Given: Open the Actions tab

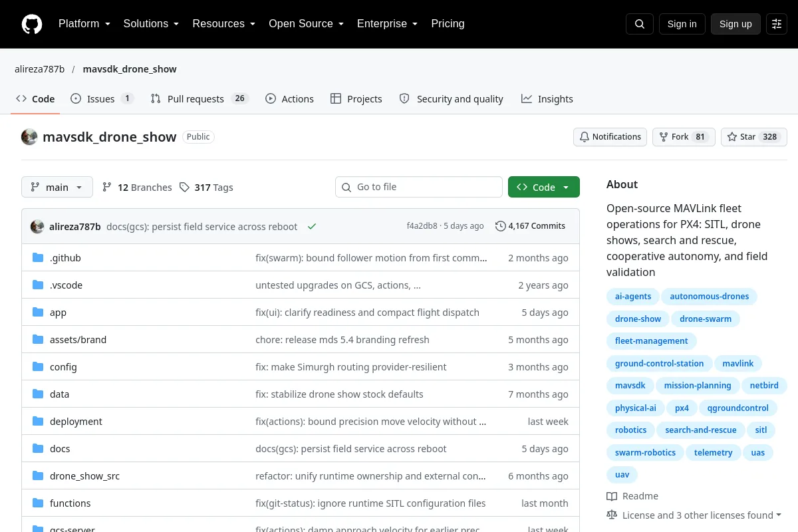Looking at the screenshot, I should point(289,99).
